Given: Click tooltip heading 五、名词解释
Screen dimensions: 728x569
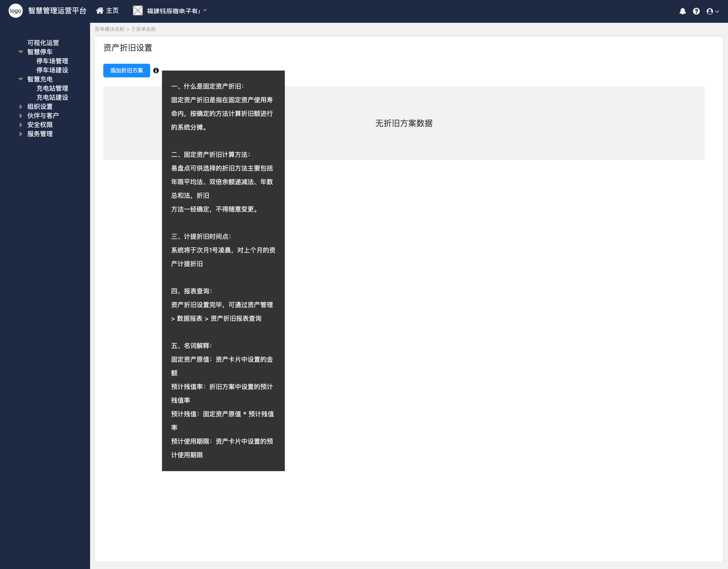Looking at the screenshot, I should point(192,346).
